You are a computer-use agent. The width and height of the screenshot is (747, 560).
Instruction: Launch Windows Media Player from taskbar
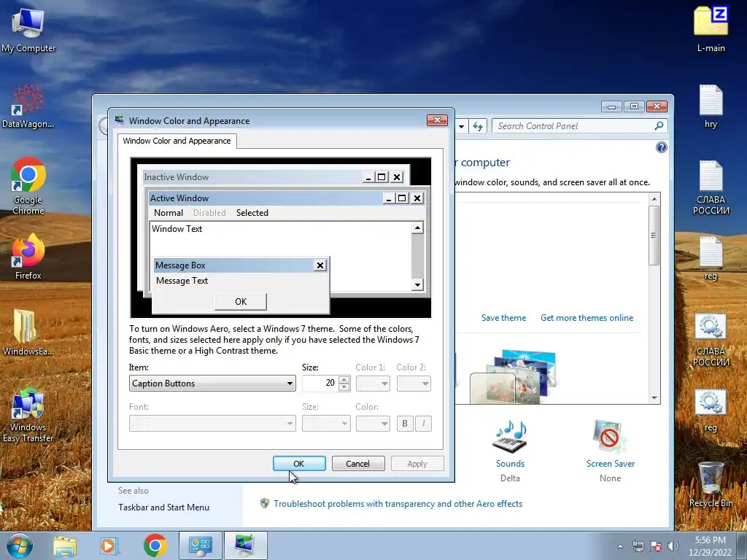(109, 545)
